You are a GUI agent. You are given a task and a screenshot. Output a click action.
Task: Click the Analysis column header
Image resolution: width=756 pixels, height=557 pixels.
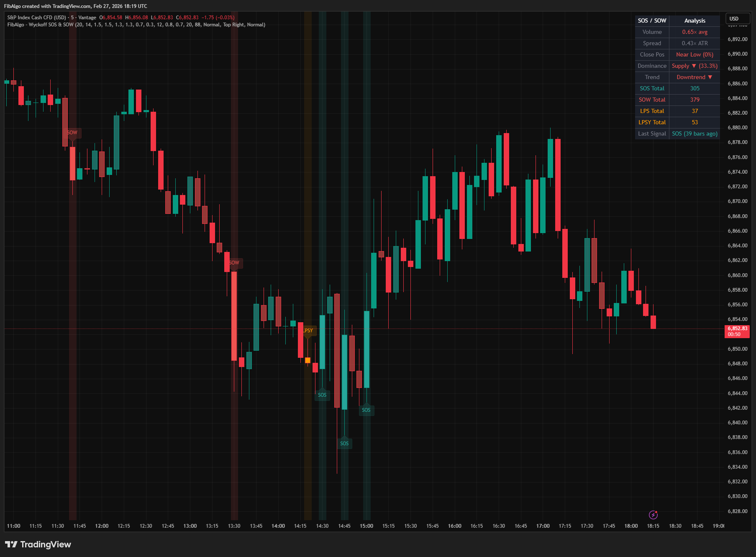pos(694,21)
